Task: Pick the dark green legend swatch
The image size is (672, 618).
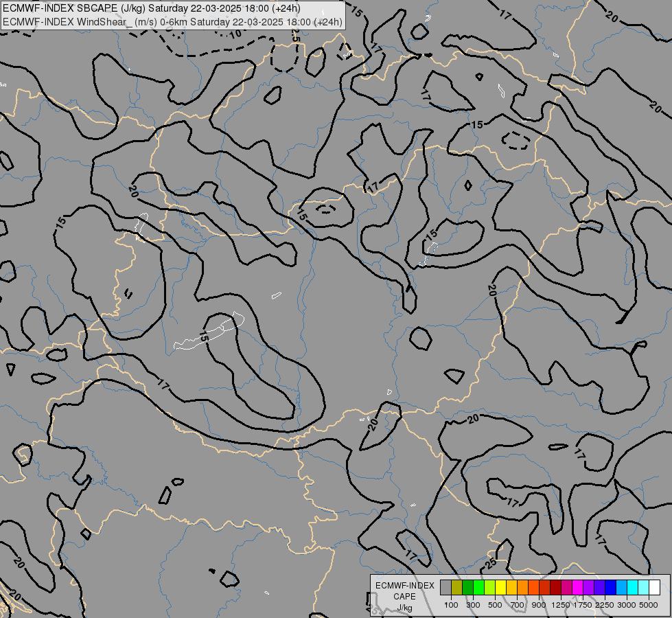Action: pyautogui.click(x=468, y=588)
